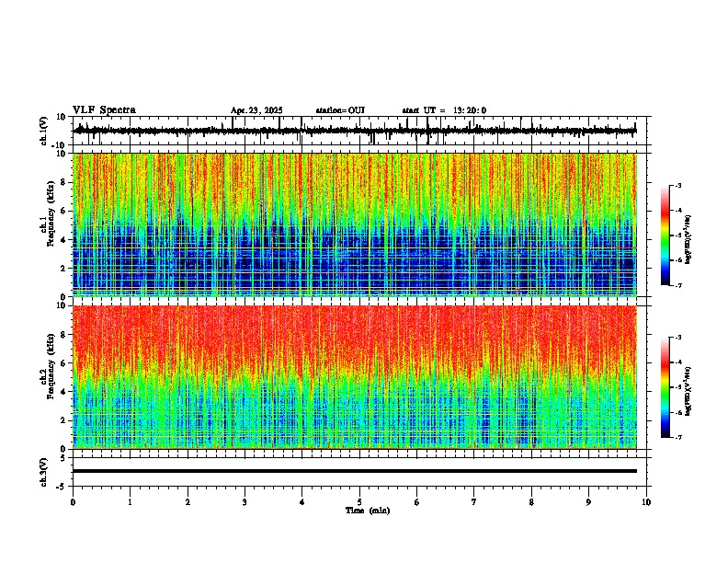Screen dimensions: 728x563
Task: Click the ch.1 spectrogram panel
Action: coord(355,224)
